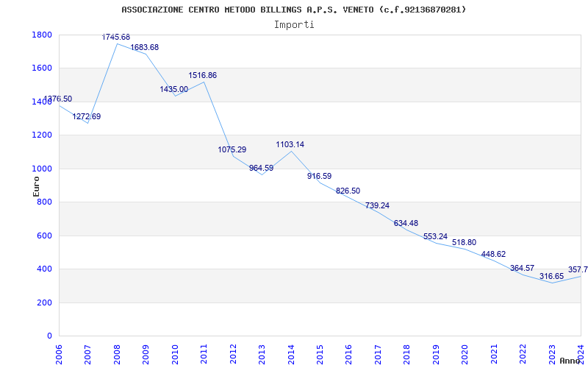Click the 2008 year axis label
Viewport: 588px width, 368px height.
117,354
